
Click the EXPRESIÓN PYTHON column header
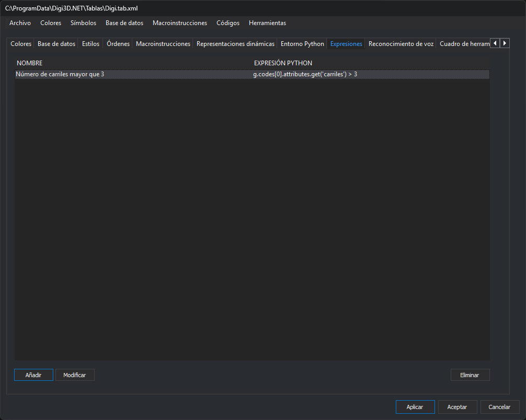pos(283,63)
